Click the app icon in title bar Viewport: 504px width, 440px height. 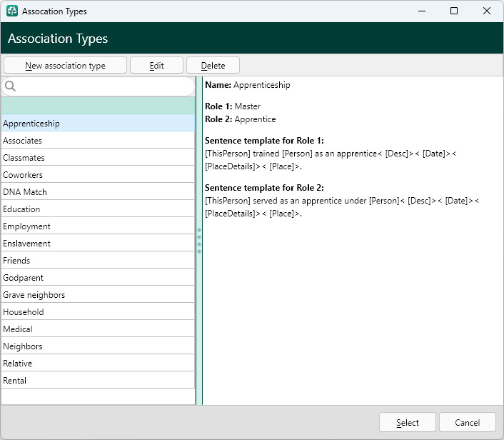[12, 11]
